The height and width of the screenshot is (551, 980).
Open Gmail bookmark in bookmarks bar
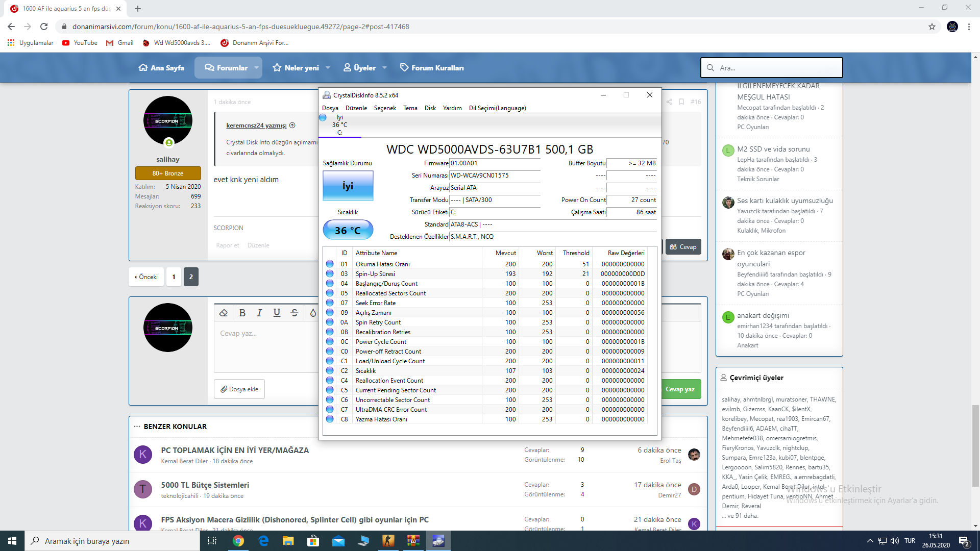(x=119, y=43)
